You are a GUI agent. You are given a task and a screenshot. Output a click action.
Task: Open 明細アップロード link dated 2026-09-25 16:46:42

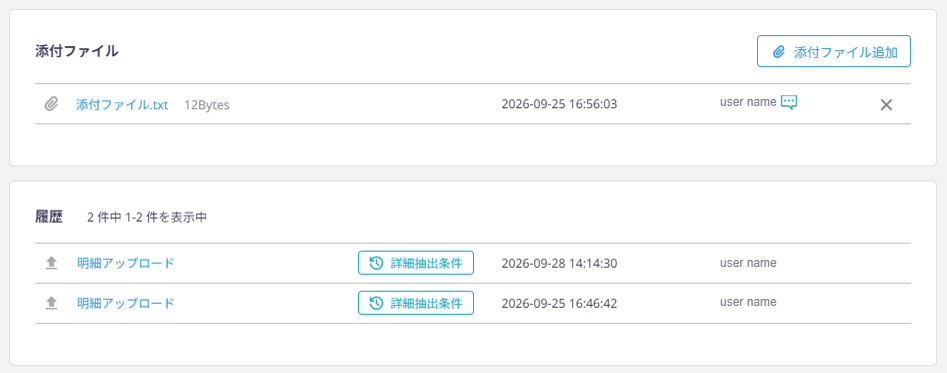126,303
